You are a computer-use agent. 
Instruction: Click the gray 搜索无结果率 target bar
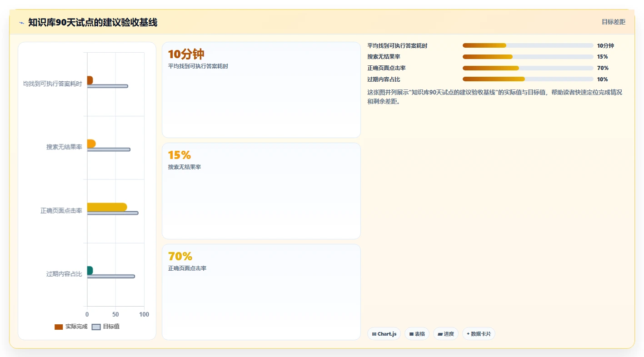click(109, 149)
